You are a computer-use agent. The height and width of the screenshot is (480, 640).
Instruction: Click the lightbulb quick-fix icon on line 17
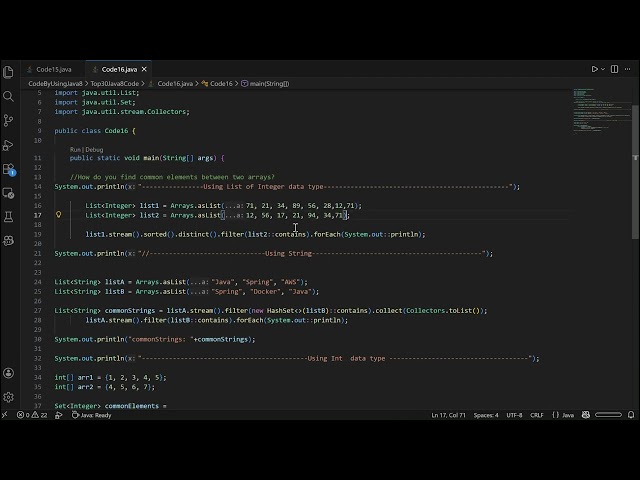tap(58, 215)
